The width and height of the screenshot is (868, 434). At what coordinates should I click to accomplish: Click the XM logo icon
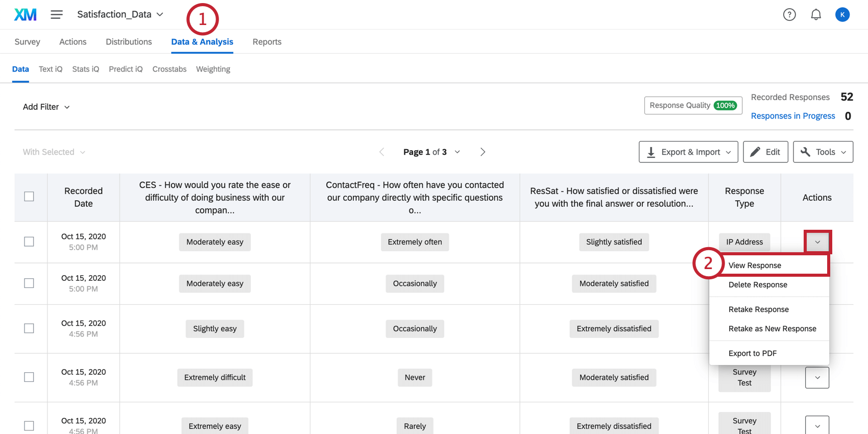click(26, 15)
